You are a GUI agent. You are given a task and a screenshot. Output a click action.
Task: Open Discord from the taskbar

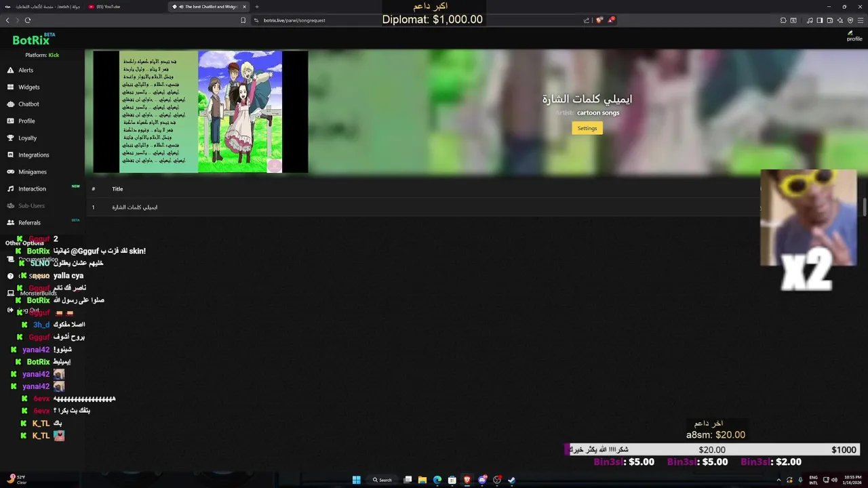point(482,480)
